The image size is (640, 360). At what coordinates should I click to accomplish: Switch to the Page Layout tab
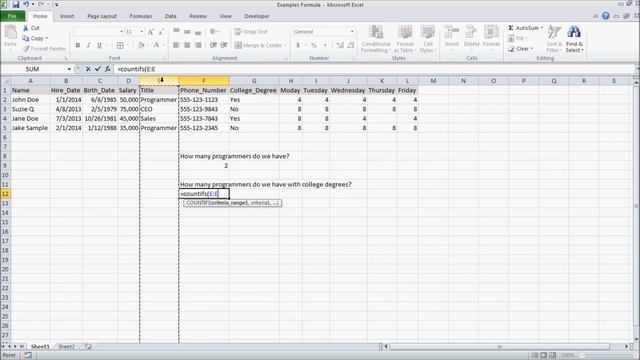(x=102, y=16)
